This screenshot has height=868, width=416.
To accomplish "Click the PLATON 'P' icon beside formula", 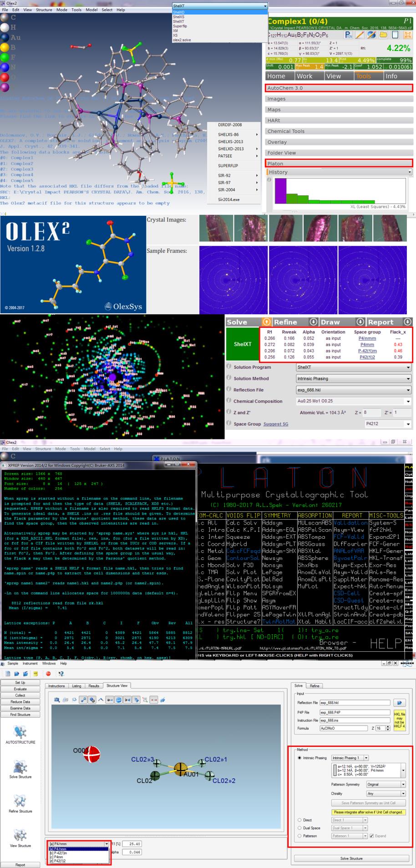I will click(348, 35).
